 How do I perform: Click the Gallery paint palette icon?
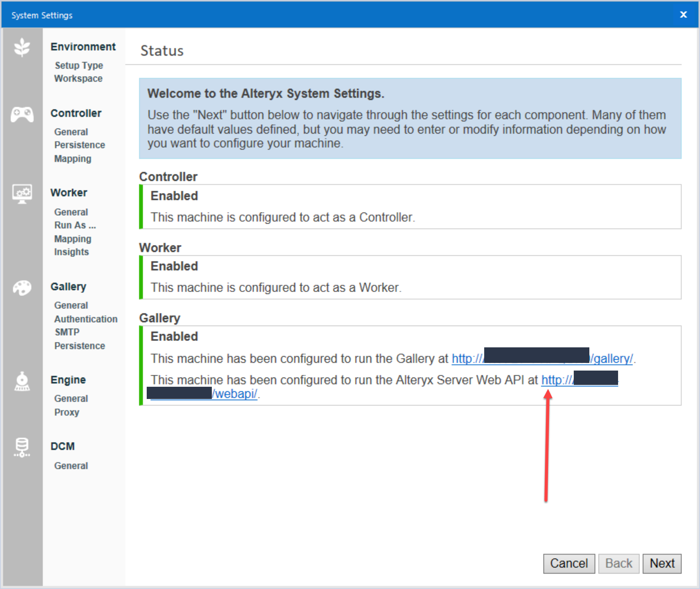(x=22, y=287)
